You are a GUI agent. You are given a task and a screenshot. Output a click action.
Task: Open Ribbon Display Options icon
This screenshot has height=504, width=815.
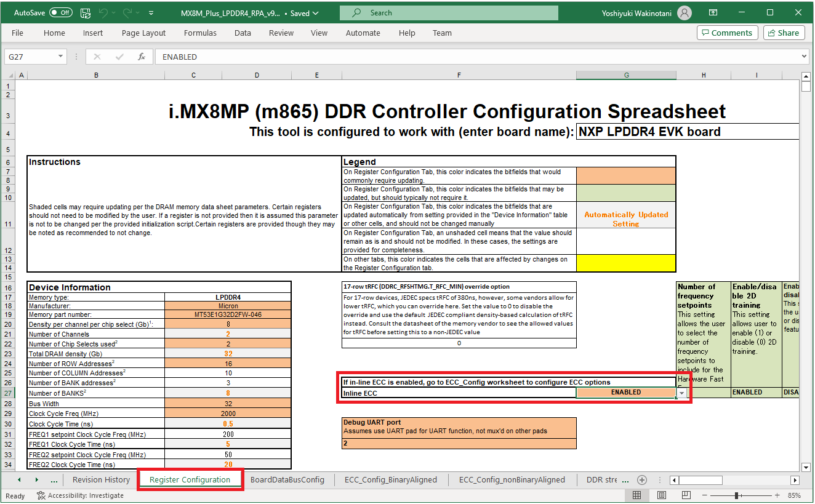pyautogui.click(x=713, y=13)
